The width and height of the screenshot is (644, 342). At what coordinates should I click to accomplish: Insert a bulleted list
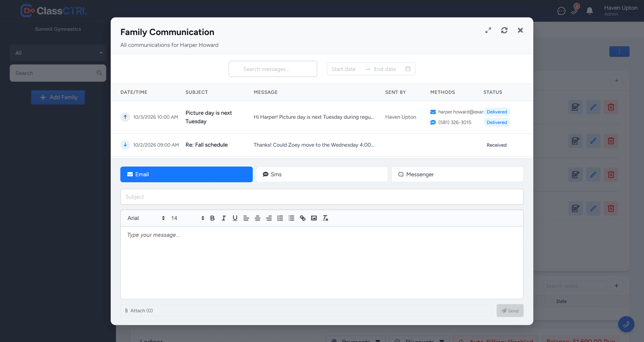pos(291,218)
